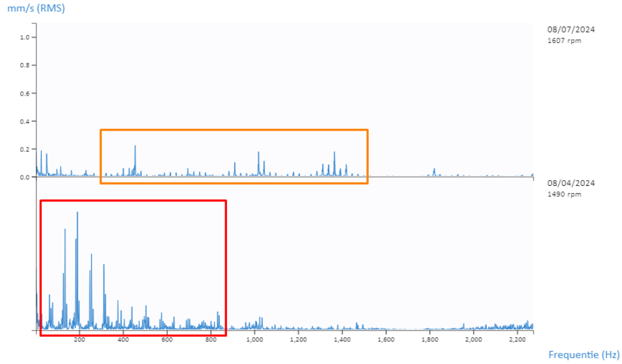Click the 0.4 y-axis tick label
622x364 pixels.
click(25, 122)
